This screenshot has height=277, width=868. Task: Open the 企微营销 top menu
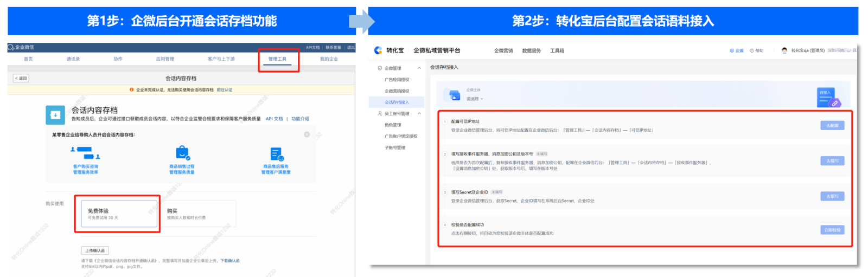point(503,50)
